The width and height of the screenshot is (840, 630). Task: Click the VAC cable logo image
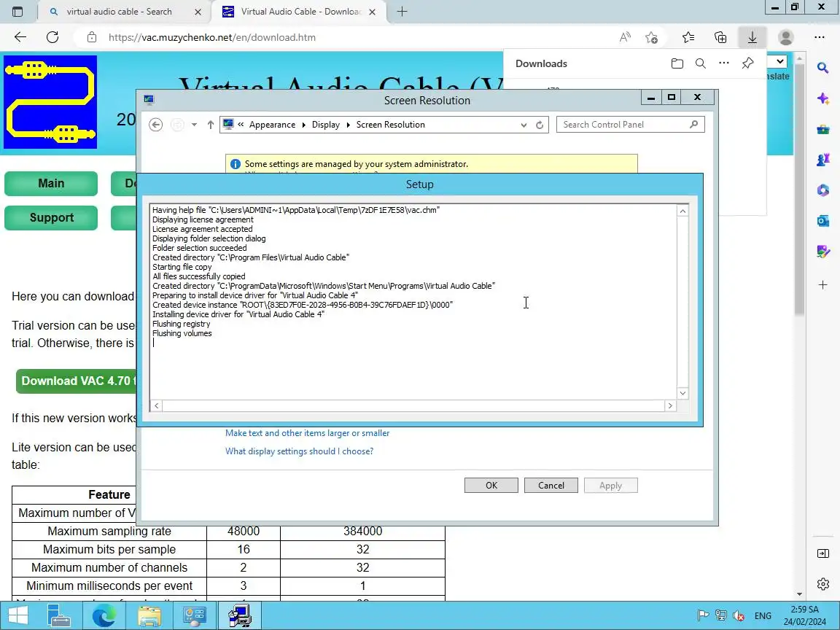(x=50, y=102)
